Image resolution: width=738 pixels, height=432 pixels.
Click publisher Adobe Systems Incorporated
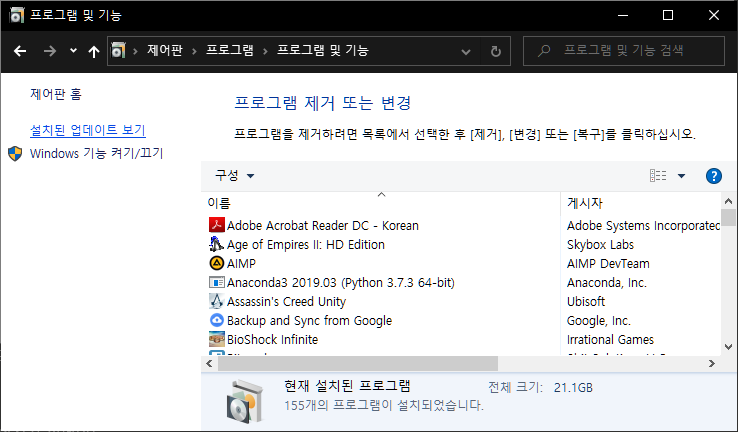[x=643, y=226]
